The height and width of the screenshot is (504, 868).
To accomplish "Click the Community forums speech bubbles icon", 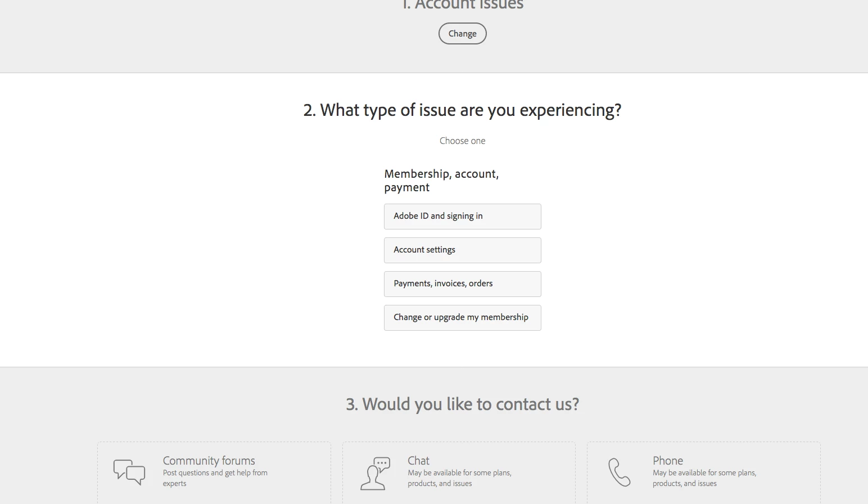I will click(x=129, y=472).
